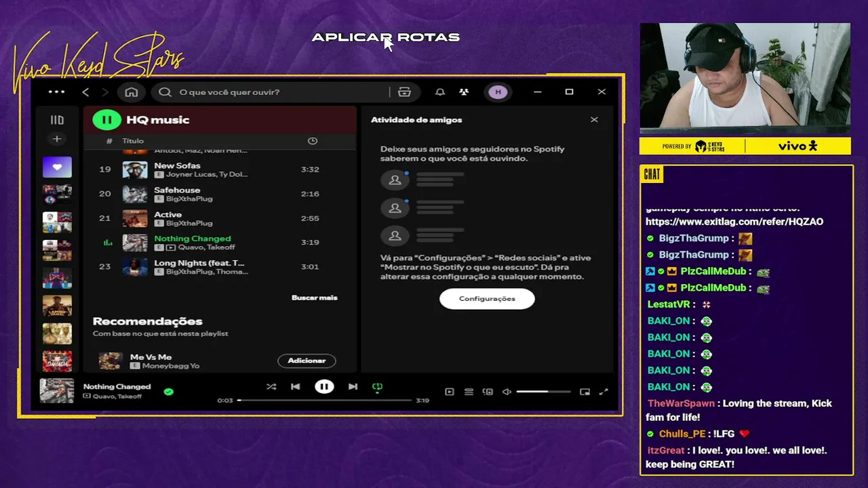Go forward with the right arrow
This screenshot has height=488, width=868.
(105, 92)
